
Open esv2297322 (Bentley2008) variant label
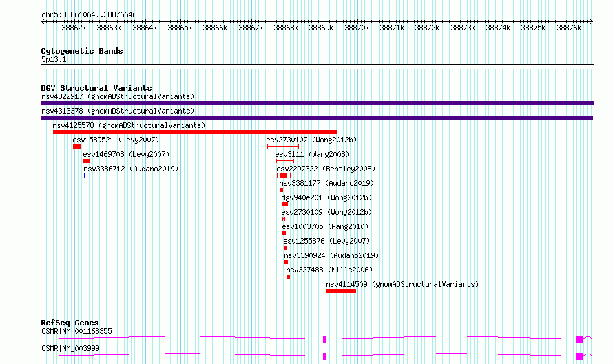pyautogui.click(x=326, y=169)
